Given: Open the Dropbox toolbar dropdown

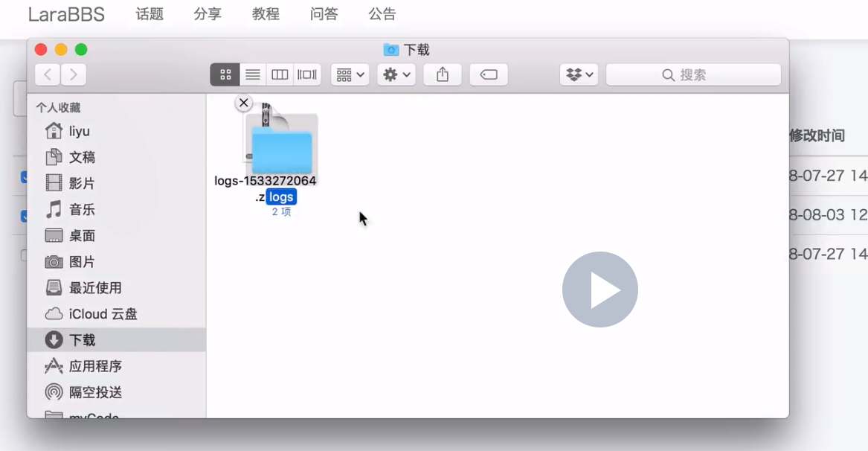Looking at the screenshot, I should (x=579, y=75).
